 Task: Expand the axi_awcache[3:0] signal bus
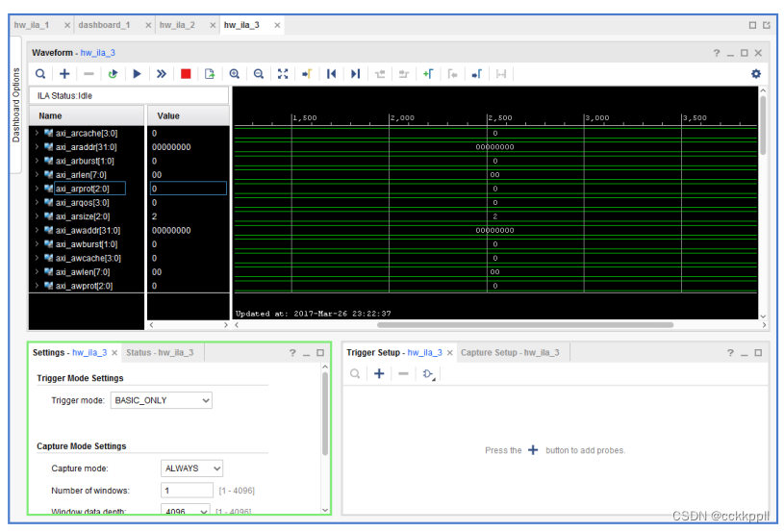coord(37,258)
